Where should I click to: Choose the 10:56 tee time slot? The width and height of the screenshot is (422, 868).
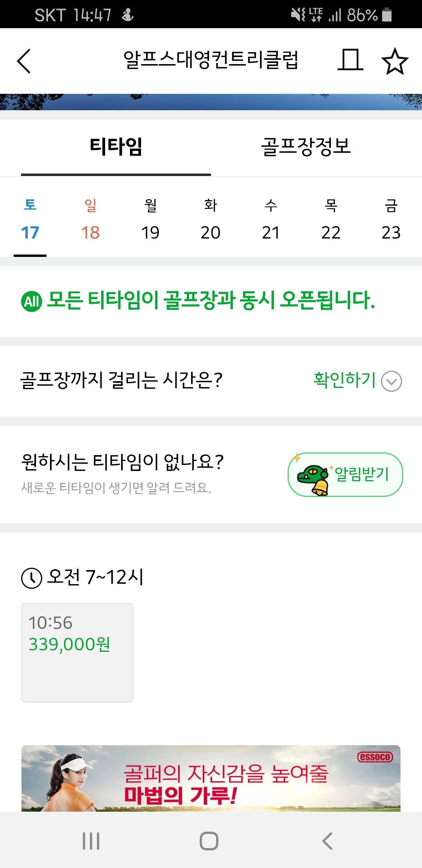tap(77, 652)
